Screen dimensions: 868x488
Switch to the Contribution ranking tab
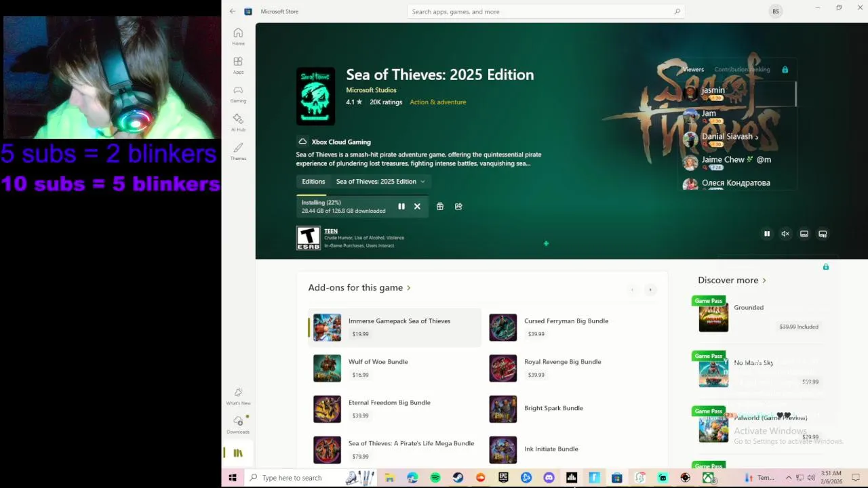pyautogui.click(x=742, y=69)
